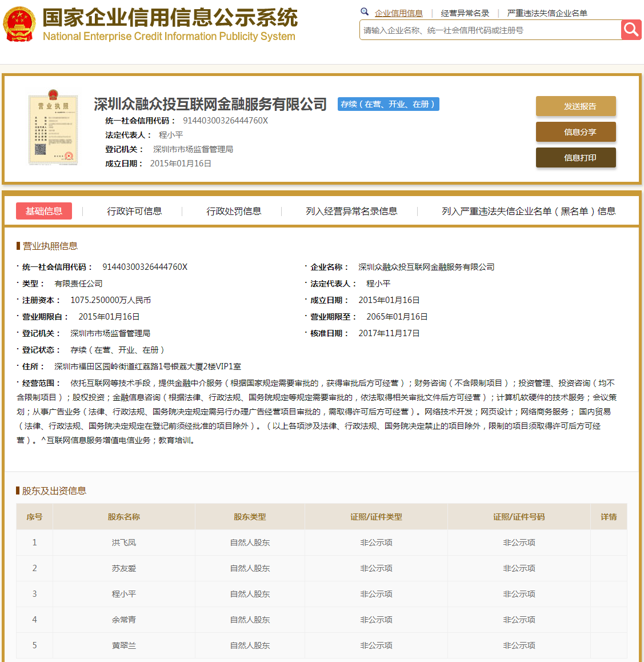Click the national emblem site logo
Viewport: 644px width, 662px height.
point(19,23)
